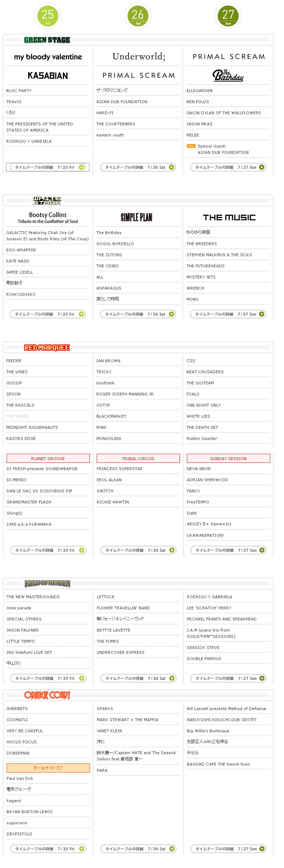Open Red Marquee timetable details for 7/26 Sat
The width and height of the screenshot is (284, 868).
138,550
